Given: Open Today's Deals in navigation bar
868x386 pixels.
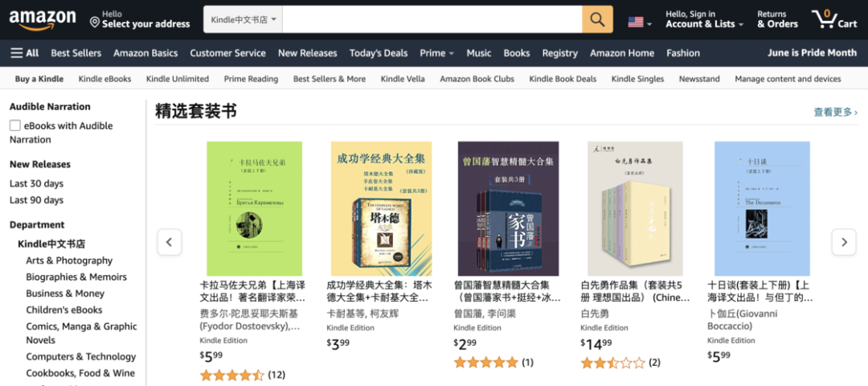Looking at the screenshot, I should coord(379,53).
